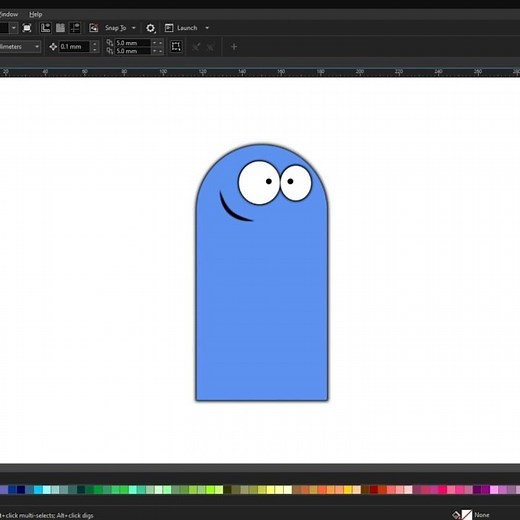Open the Window menu
Image resolution: width=520 pixels, height=520 pixels.
pyautogui.click(x=9, y=14)
